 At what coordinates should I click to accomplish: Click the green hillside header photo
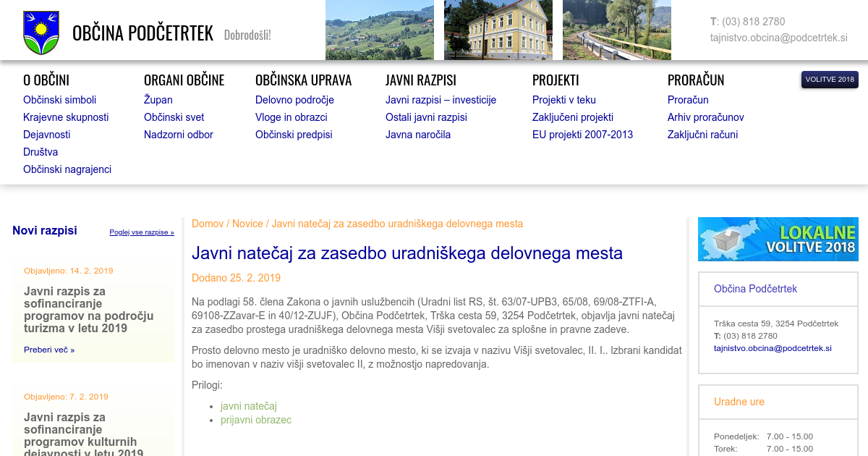click(x=379, y=30)
